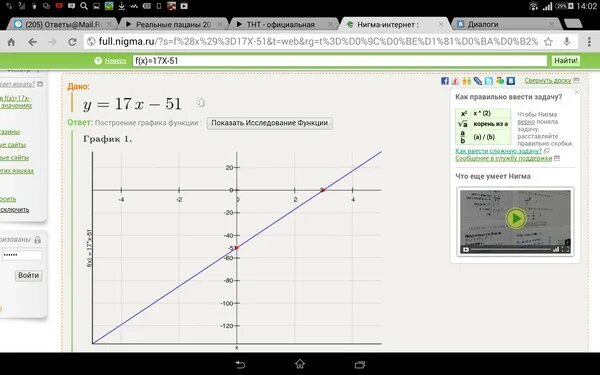Click the x ^ (2) syntax hint
This screenshot has width=600, height=375.
pos(482,113)
